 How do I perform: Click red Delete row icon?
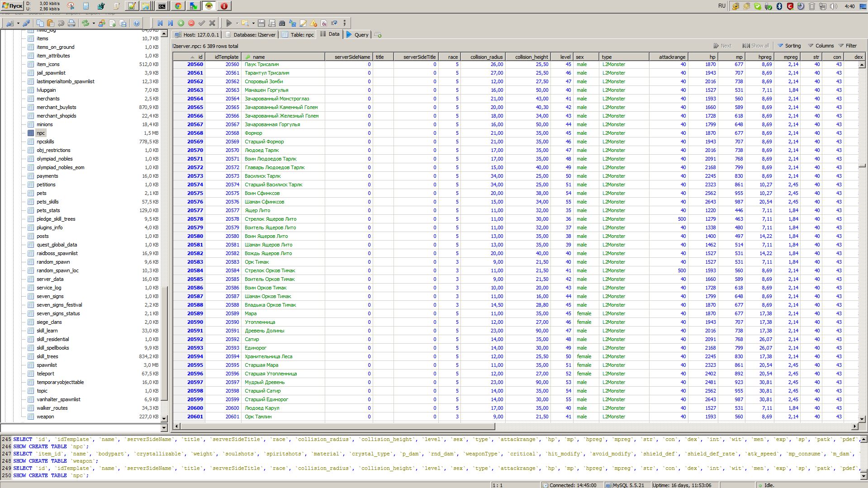[x=191, y=23]
